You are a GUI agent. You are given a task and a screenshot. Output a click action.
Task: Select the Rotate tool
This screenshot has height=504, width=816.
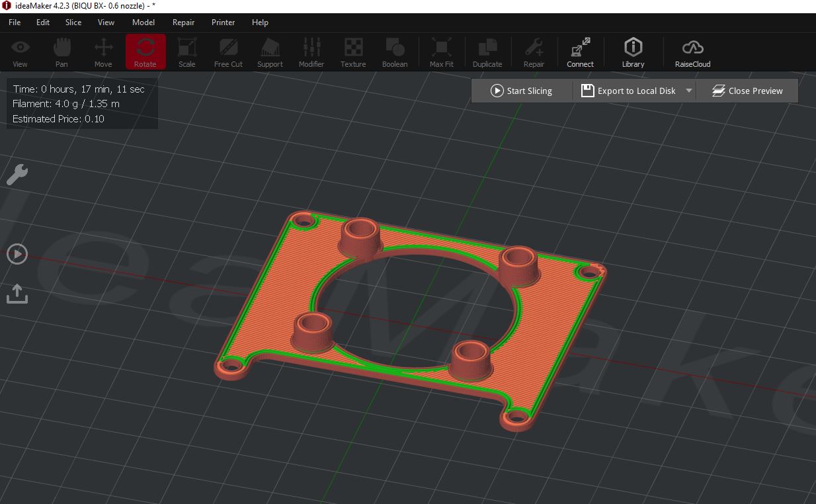145,52
